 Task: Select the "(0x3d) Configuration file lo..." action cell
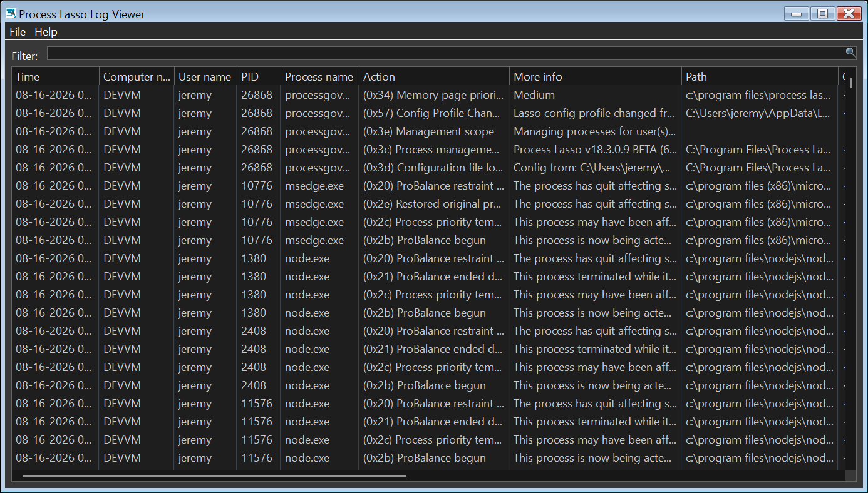click(x=433, y=168)
